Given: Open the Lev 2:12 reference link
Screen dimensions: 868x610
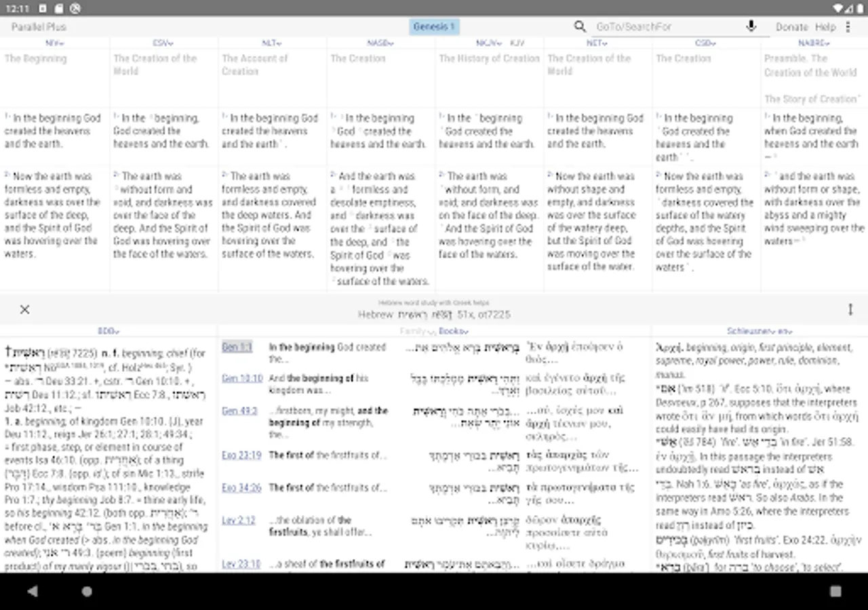Looking at the screenshot, I should click(239, 520).
